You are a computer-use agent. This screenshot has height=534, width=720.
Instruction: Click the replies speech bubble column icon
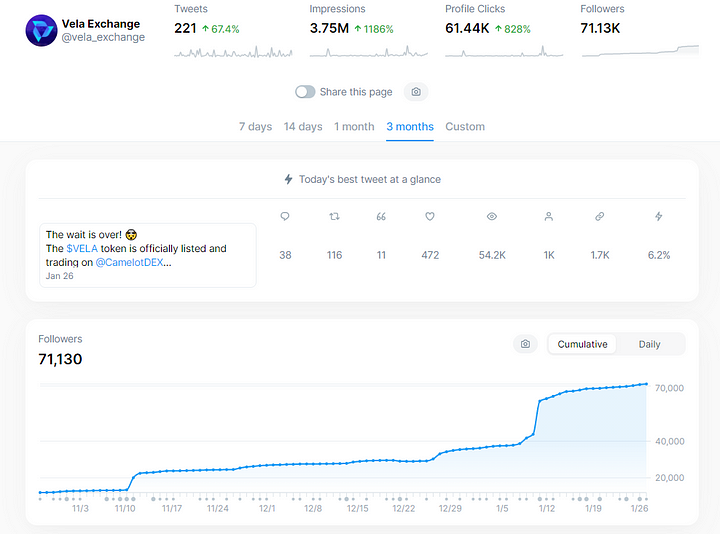click(285, 216)
